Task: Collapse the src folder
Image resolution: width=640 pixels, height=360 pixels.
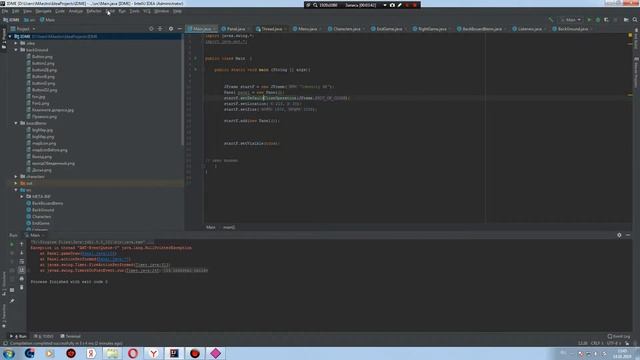Action: pyautogui.click(x=16, y=190)
